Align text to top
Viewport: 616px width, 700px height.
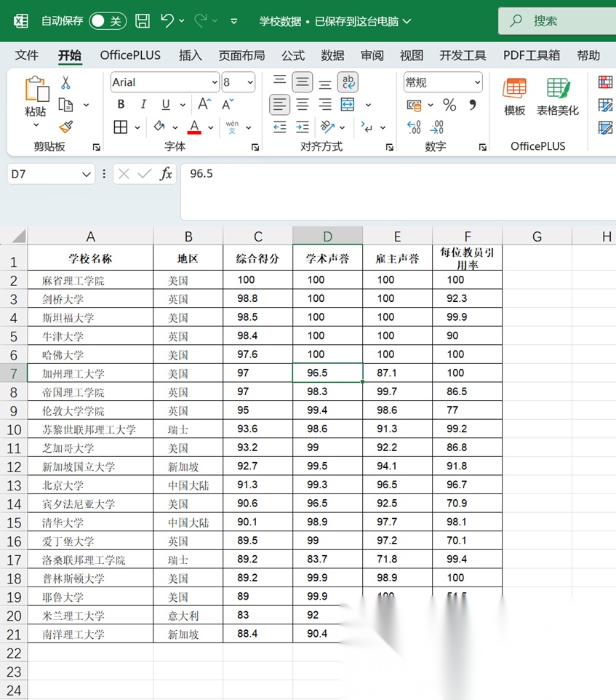pos(280,81)
